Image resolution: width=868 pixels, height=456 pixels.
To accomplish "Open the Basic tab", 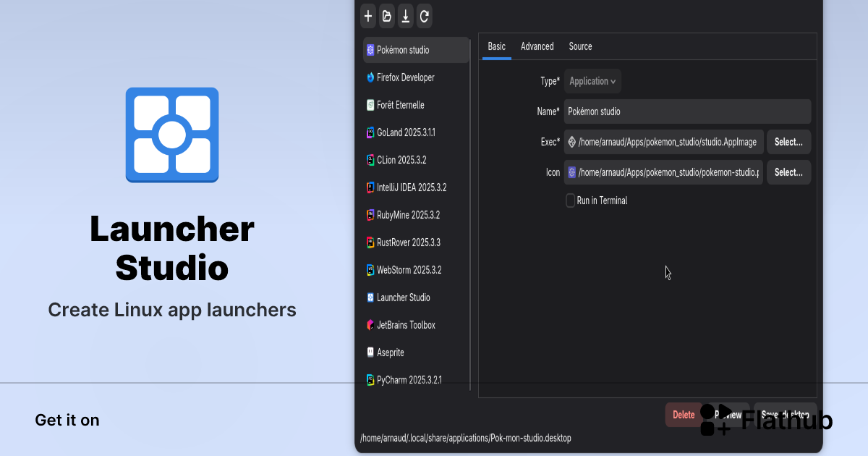I will (497, 46).
